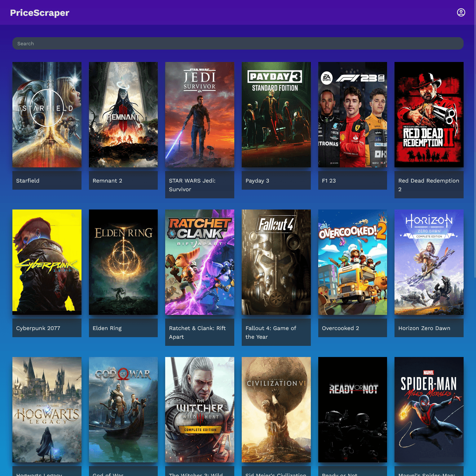Select the God of War cover

coord(123,409)
